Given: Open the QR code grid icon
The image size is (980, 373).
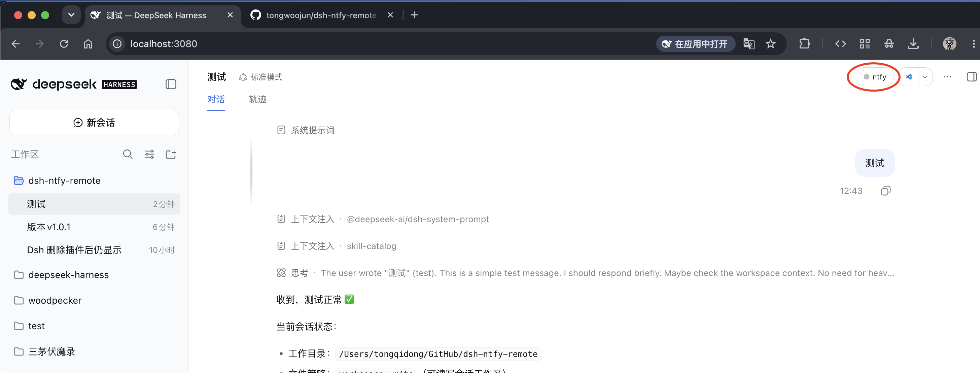Looking at the screenshot, I should [x=865, y=44].
